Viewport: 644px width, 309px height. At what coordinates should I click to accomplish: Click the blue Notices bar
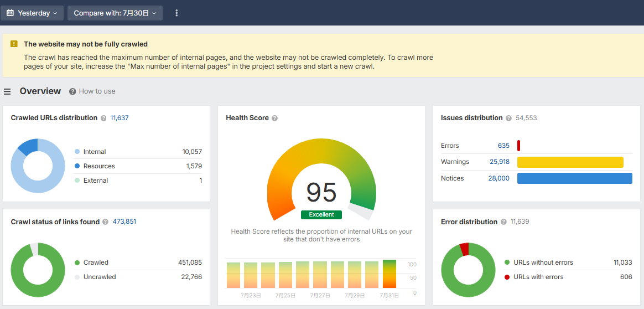coord(575,178)
